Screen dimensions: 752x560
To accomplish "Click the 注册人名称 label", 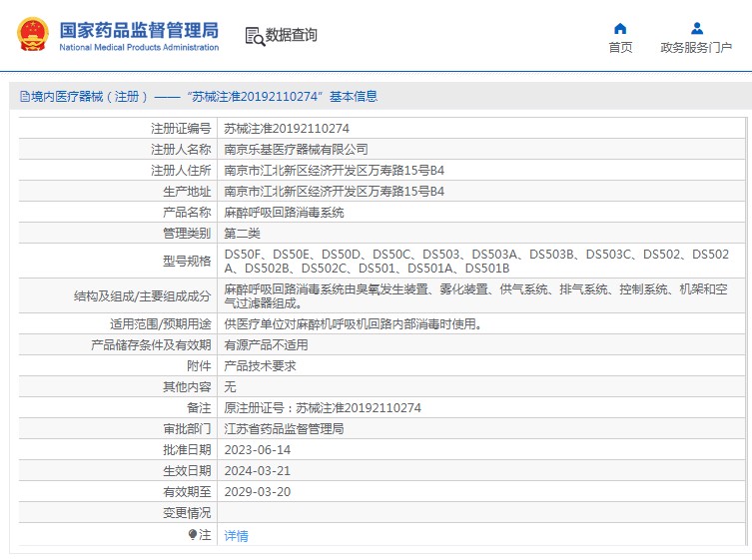I will (181, 150).
